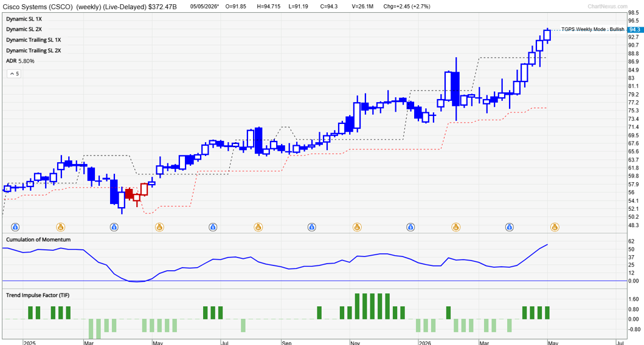Click the H=94.715 high value
This screenshot has width=644, height=345.
point(269,7)
